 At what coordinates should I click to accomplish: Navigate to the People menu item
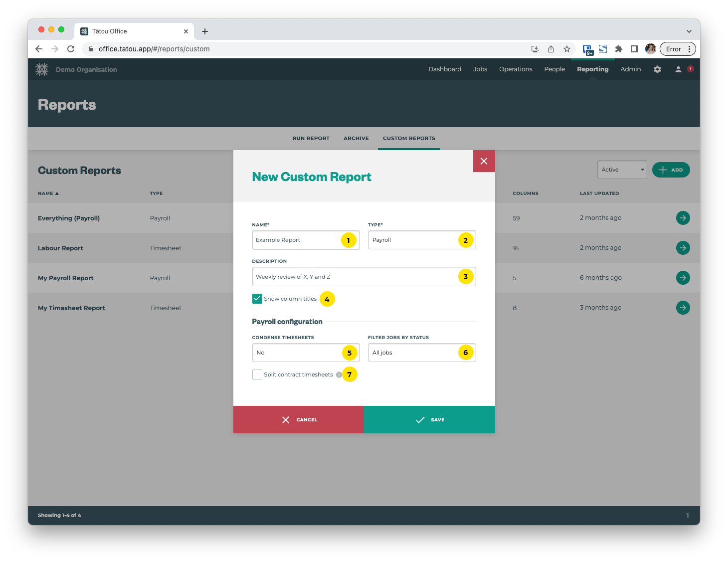click(x=554, y=69)
